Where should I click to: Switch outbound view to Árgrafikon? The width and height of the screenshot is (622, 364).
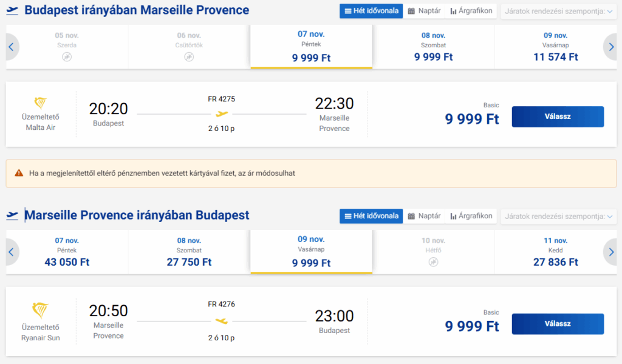[x=471, y=11]
